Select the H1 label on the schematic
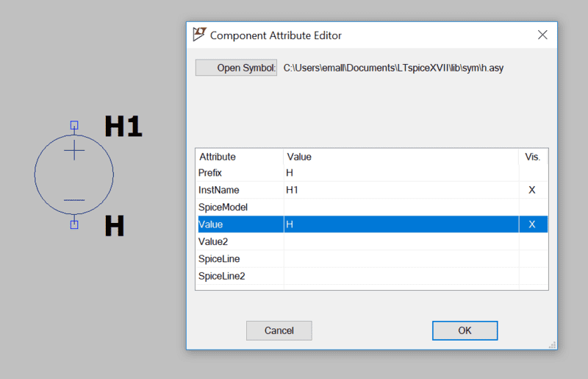 (x=123, y=127)
